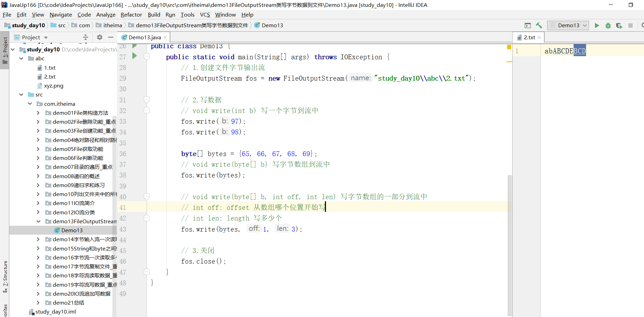Switch to the 2.txt editor tab
This screenshot has width=644, height=317.
[528, 37]
